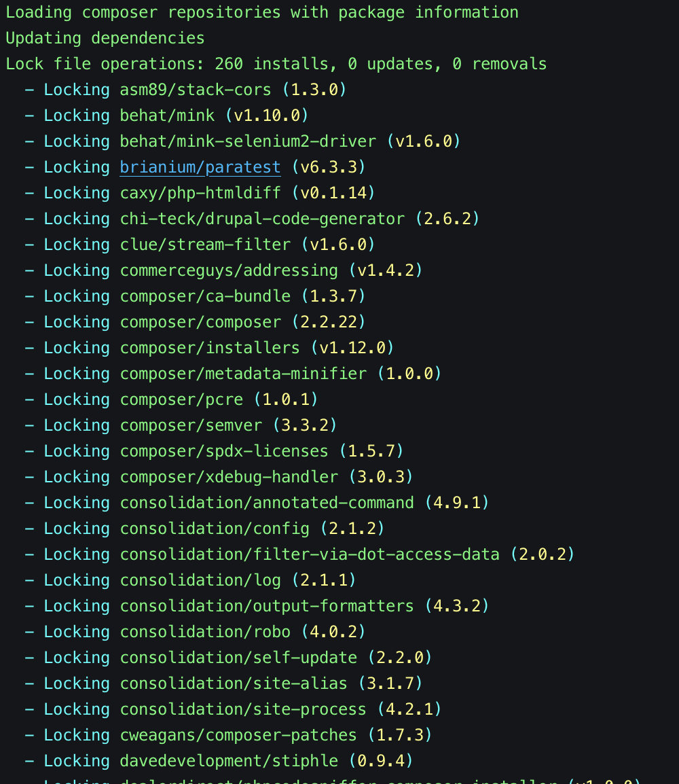Click the 'Updating dependencies' status text
Viewport: 679px width, 784px height.
105,38
